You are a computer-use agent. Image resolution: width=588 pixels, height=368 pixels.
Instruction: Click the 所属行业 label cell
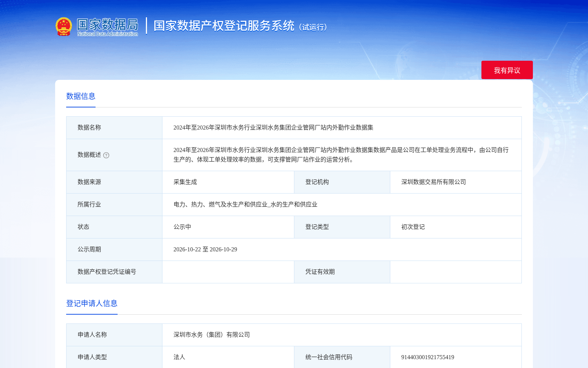[x=114, y=205]
